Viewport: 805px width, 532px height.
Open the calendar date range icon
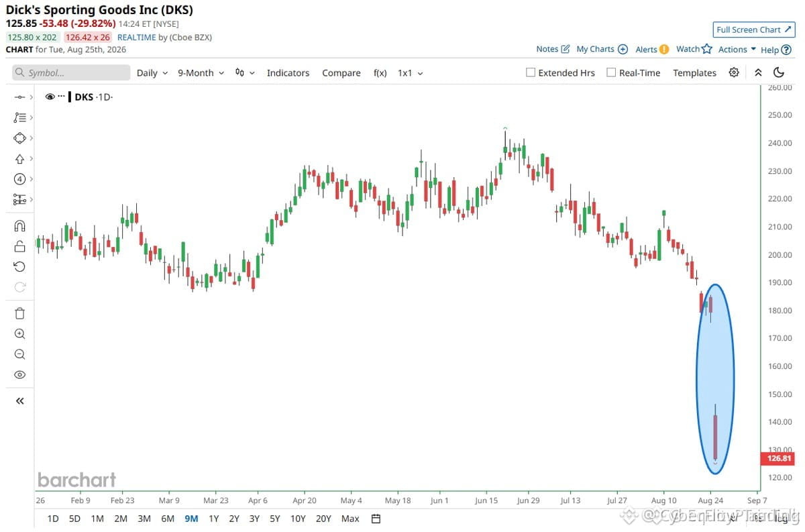[x=376, y=519]
